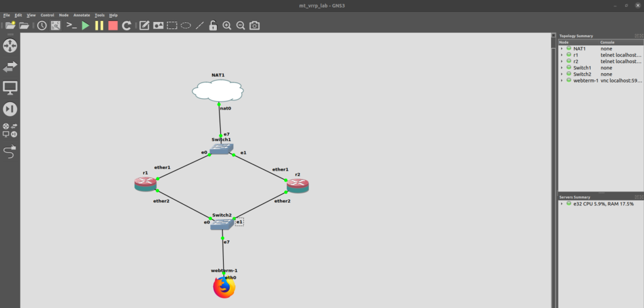Click the take screenshot camera icon
Image resolution: width=644 pixels, height=308 pixels.
[254, 26]
